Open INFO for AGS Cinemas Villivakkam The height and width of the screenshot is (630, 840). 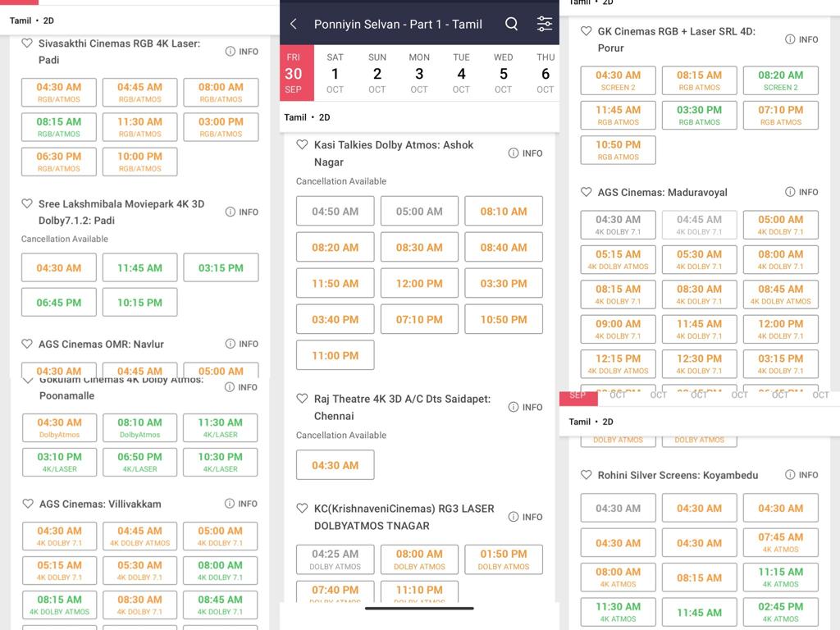coord(240,504)
